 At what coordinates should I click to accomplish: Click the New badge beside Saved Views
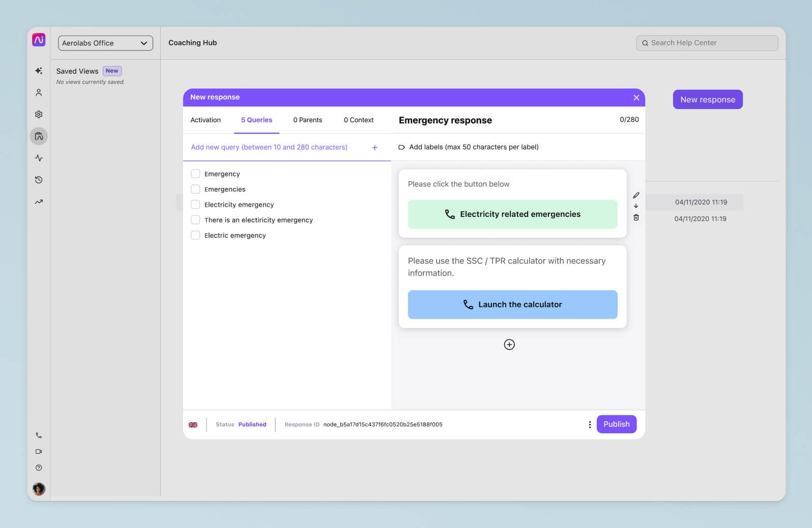click(x=112, y=71)
